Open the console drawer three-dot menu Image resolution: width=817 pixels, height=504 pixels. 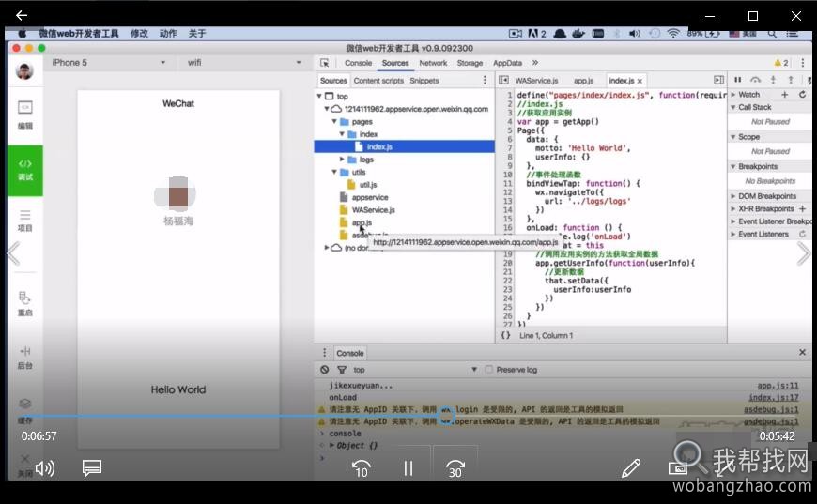coord(325,353)
